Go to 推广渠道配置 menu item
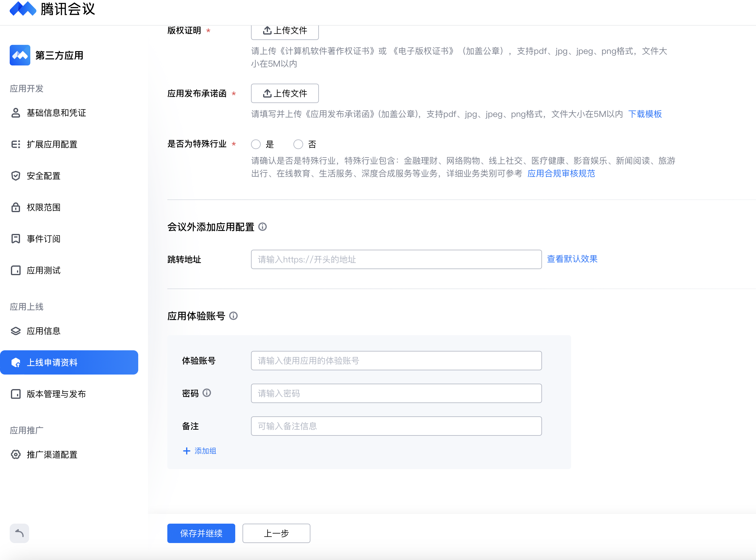The image size is (756, 560). (x=52, y=455)
